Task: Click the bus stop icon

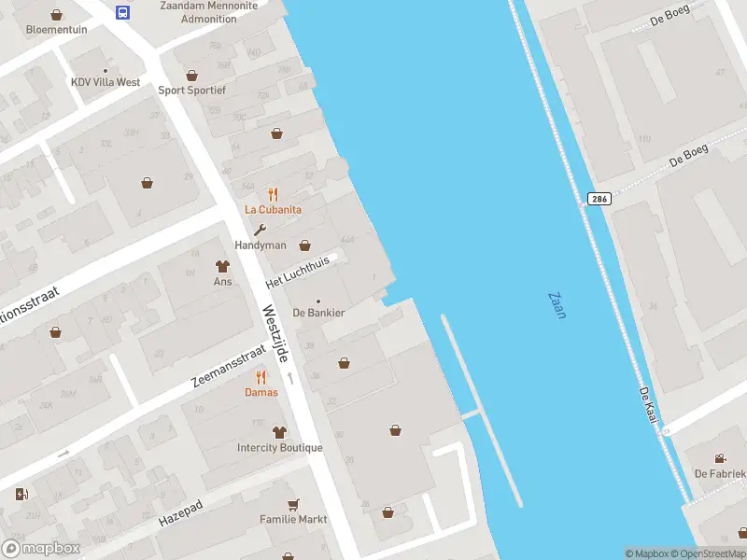Action: pyautogui.click(x=123, y=12)
